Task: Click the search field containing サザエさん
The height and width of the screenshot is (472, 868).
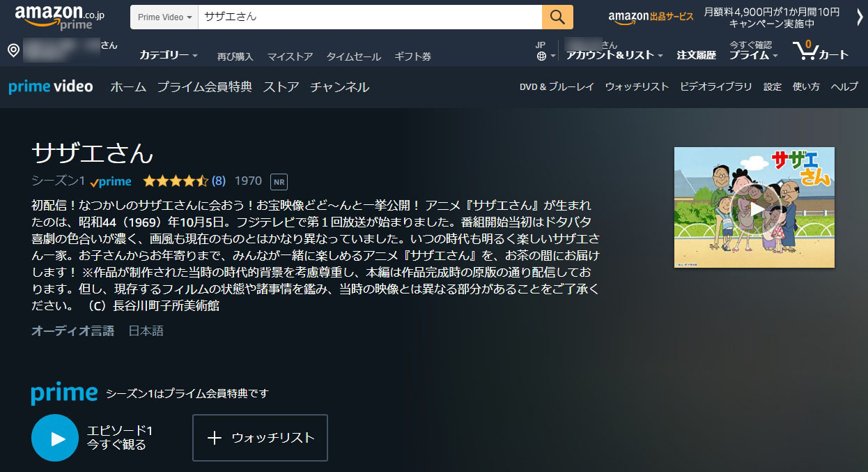Action: 370,17
